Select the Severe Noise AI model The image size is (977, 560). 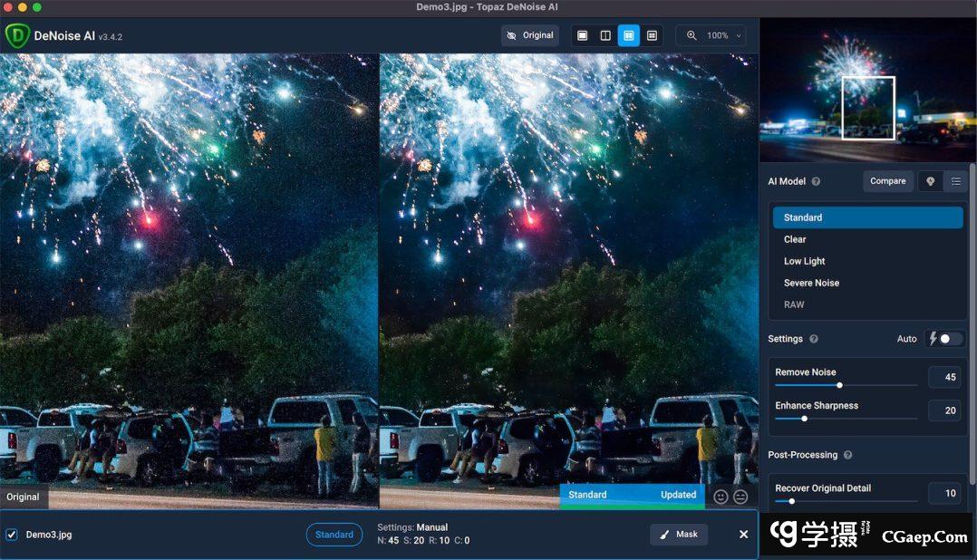coord(811,283)
